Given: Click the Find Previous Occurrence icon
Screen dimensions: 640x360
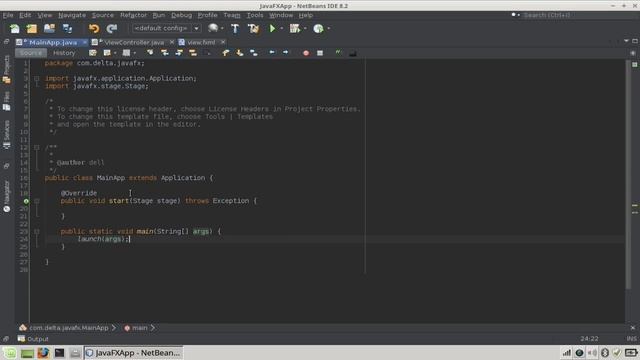Looking at the screenshot, I should [164, 53].
